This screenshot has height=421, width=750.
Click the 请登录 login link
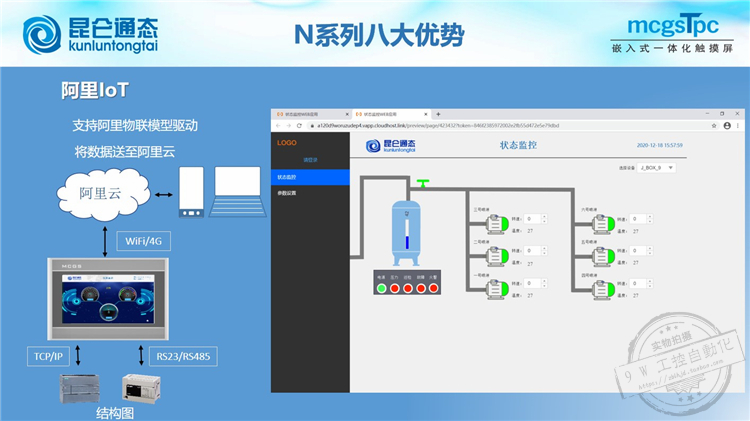pos(311,159)
